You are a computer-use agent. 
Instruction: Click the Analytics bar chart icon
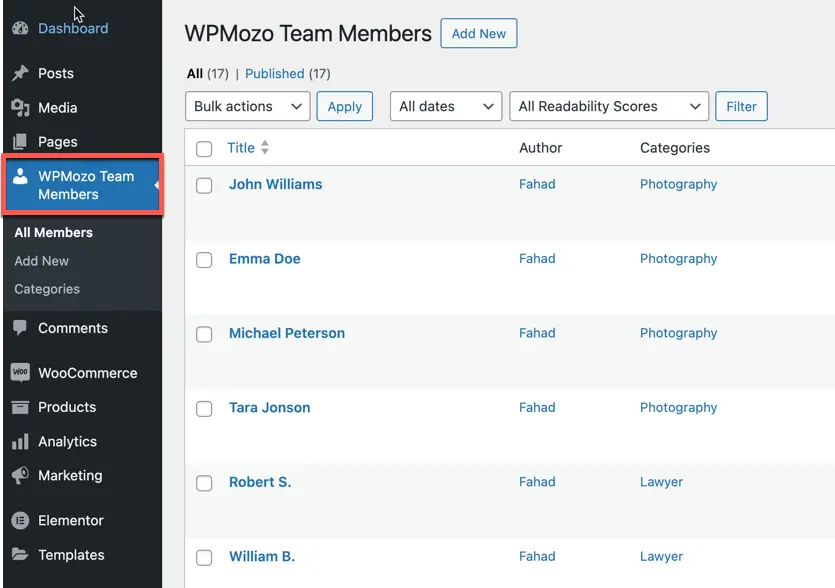20,442
